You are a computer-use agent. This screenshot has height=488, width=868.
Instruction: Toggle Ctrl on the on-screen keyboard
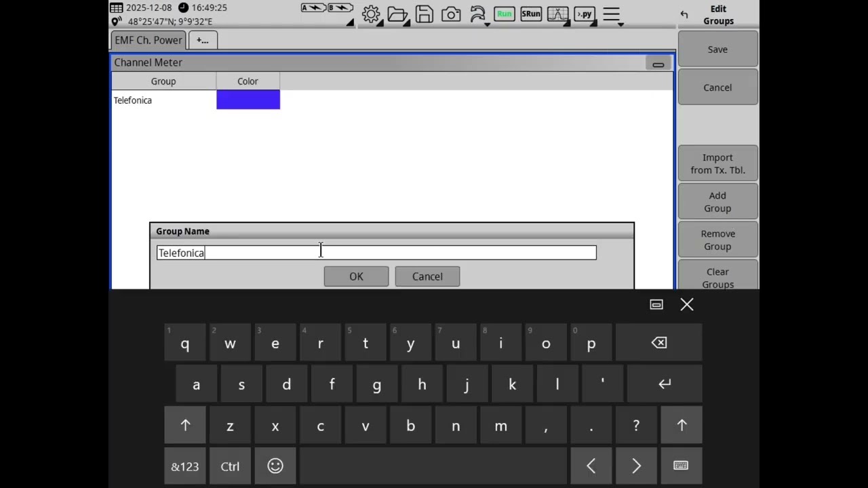[x=230, y=466]
